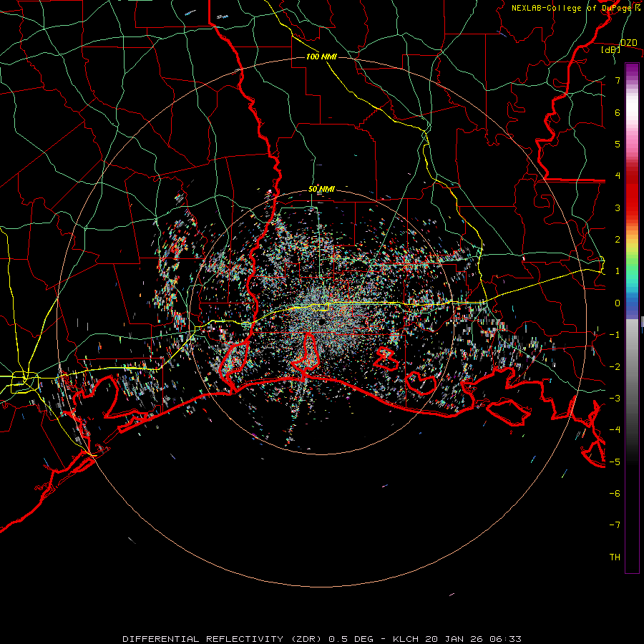Click the "100 NMI" range ring label

[x=321, y=57]
